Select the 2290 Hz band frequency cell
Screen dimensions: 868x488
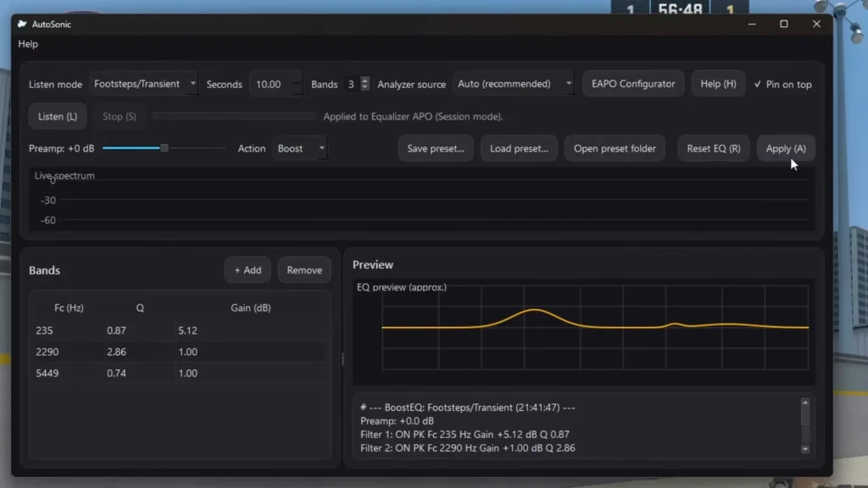[x=68, y=352]
